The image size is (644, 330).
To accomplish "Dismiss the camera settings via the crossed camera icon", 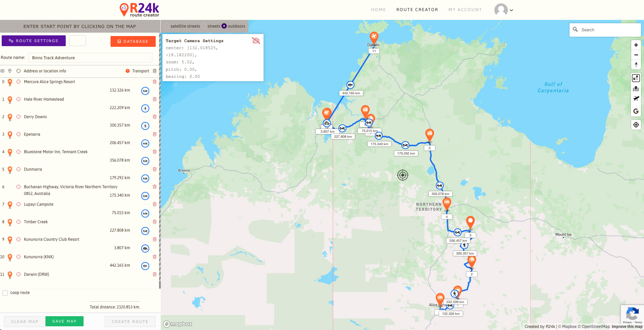I will tap(256, 40).
